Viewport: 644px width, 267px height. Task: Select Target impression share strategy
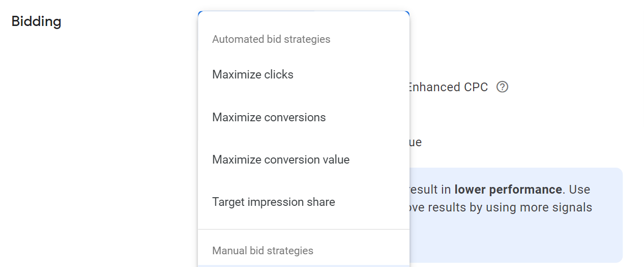[x=273, y=202]
